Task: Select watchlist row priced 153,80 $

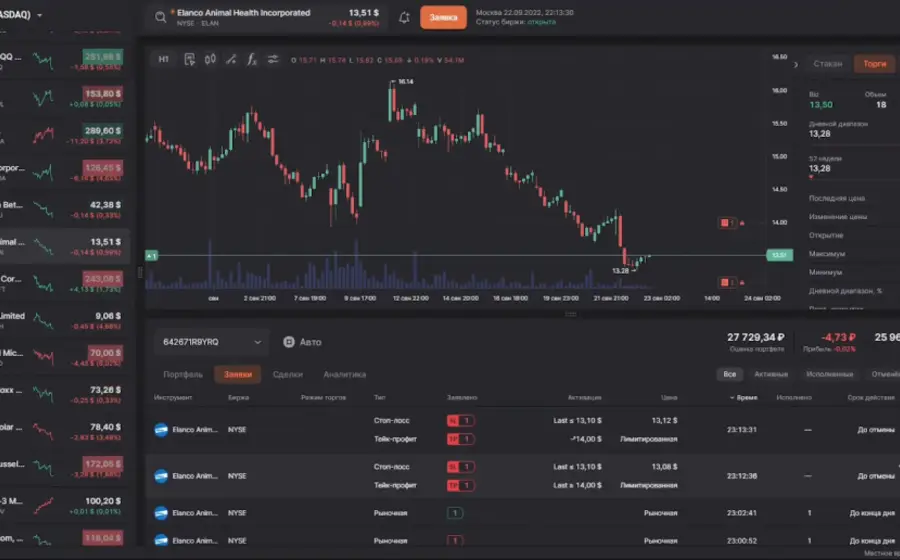Action: (x=64, y=99)
